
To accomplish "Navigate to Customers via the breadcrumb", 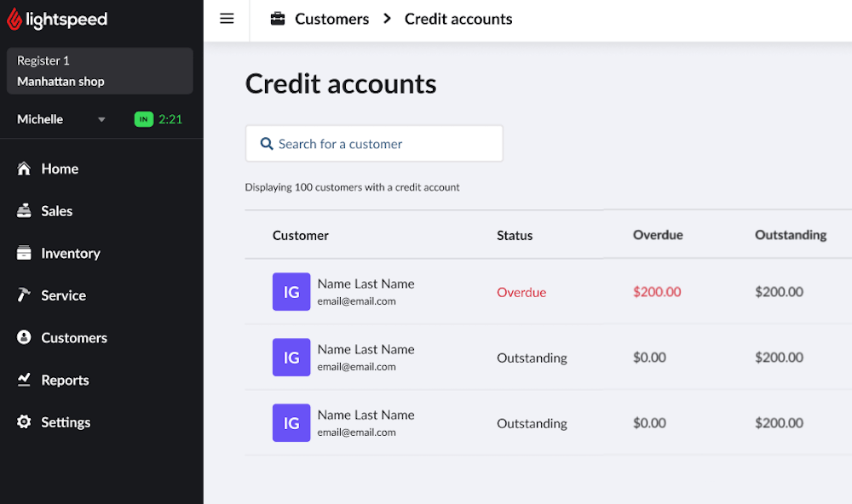I will click(x=331, y=18).
